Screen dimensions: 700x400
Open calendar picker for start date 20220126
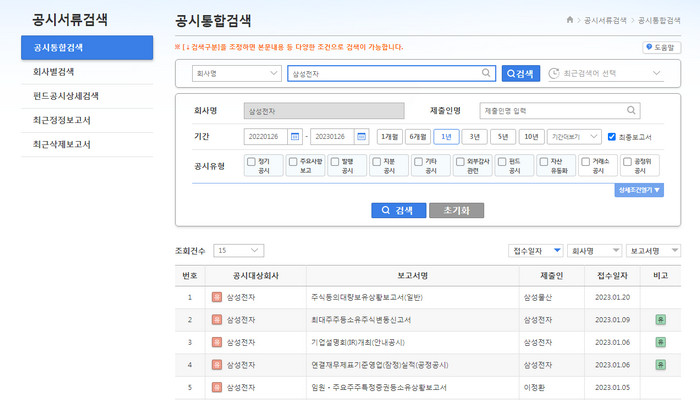(x=295, y=137)
